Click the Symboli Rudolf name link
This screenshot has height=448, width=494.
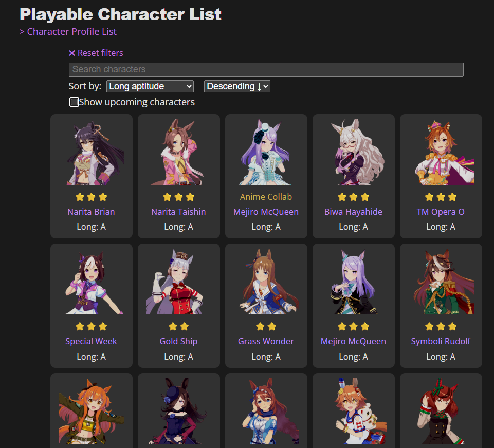pos(441,341)
